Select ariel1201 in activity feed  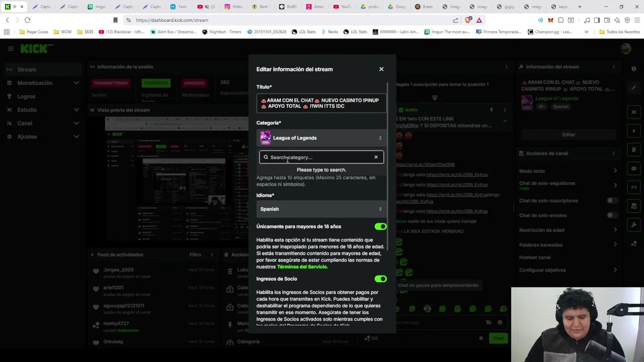coord(113,288)
